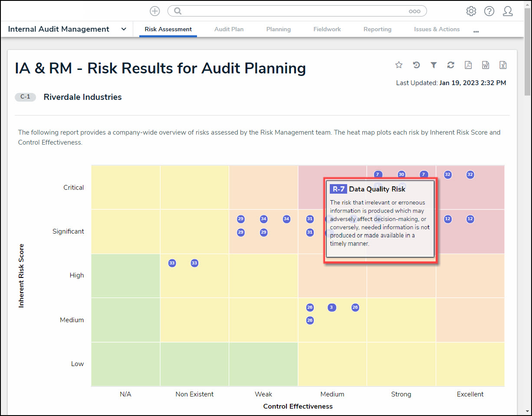Refresh the report data

tap(451, 65)
